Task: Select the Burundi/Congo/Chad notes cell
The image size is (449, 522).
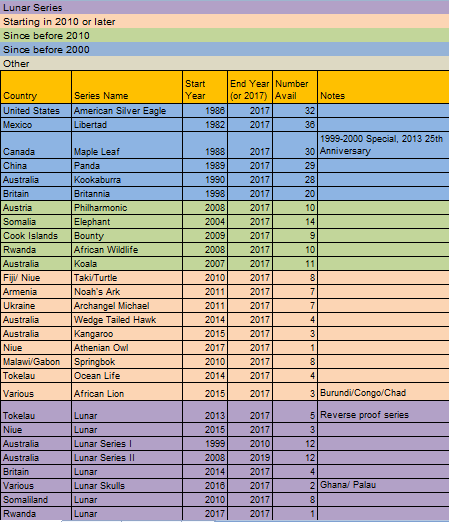Action: 384,392
